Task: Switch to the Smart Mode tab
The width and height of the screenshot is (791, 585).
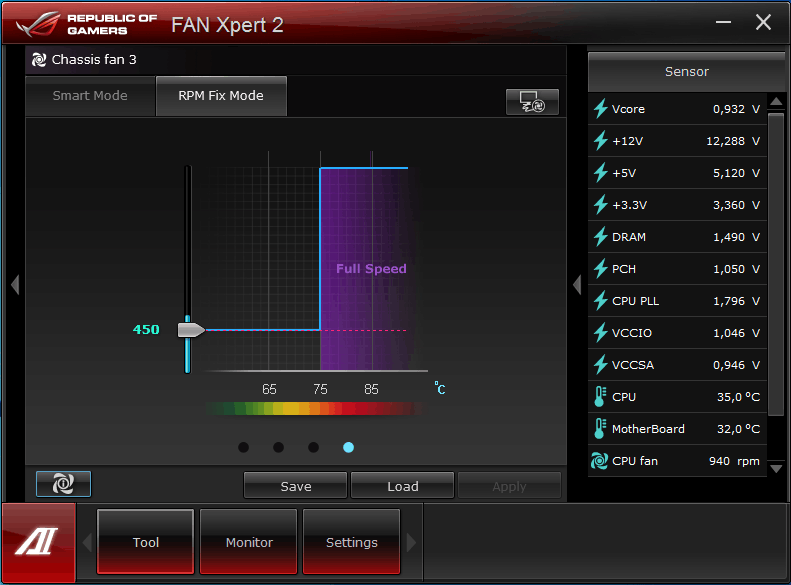Action: [x=90, y=96]
